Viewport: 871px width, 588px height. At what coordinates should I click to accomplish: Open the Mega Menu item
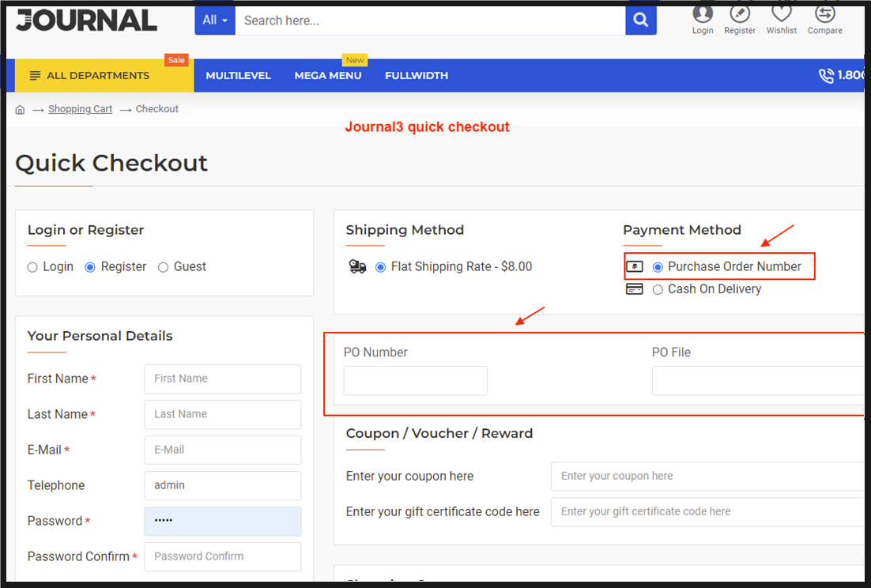[x=328, y=76]
